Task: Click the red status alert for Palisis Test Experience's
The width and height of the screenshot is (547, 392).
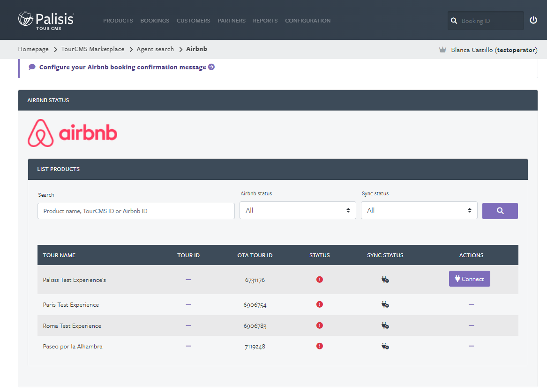Action: coord(320,280)
